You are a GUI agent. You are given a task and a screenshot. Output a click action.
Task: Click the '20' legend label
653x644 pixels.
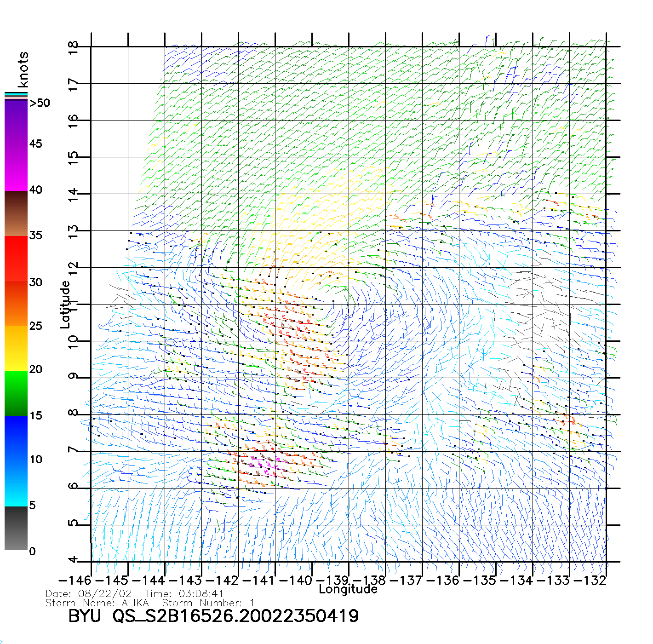tap(35, 369)
